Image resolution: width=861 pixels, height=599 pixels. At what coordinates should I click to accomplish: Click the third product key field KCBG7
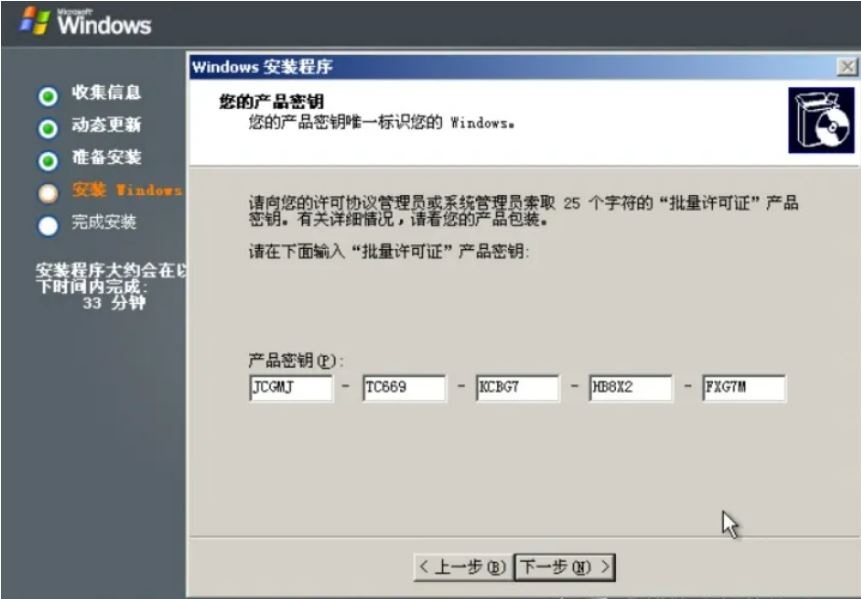pyautogui.click(x=518, y=388)
